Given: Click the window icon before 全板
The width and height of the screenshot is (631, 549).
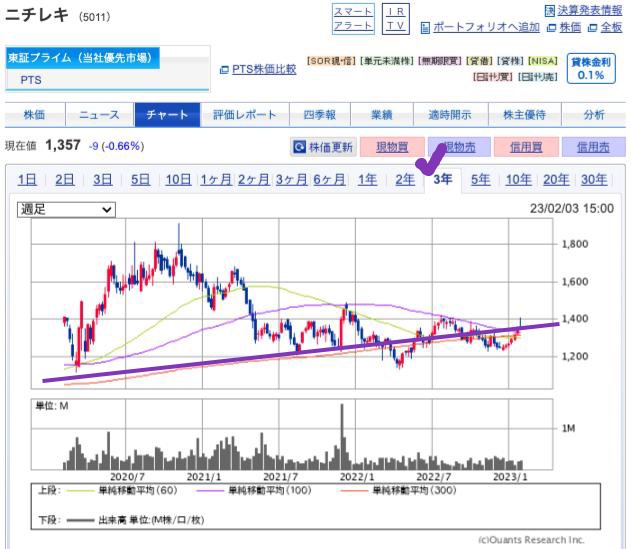Looking at the screenshot, I should pyautogui.click(x=592, y=28).
